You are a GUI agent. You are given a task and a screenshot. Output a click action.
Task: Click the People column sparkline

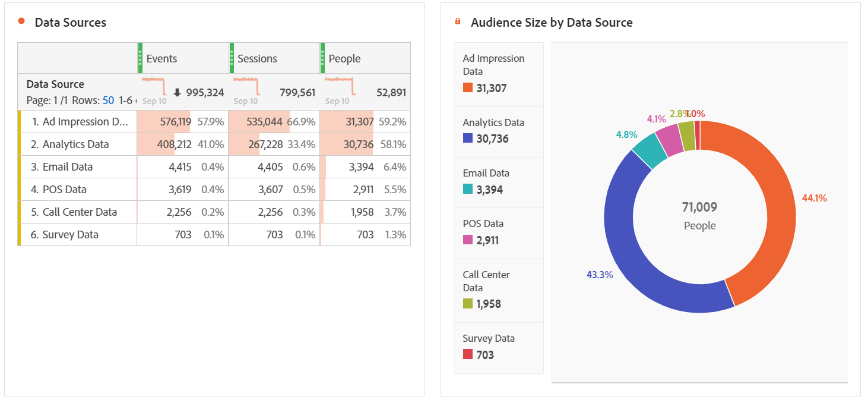point(339,85)
